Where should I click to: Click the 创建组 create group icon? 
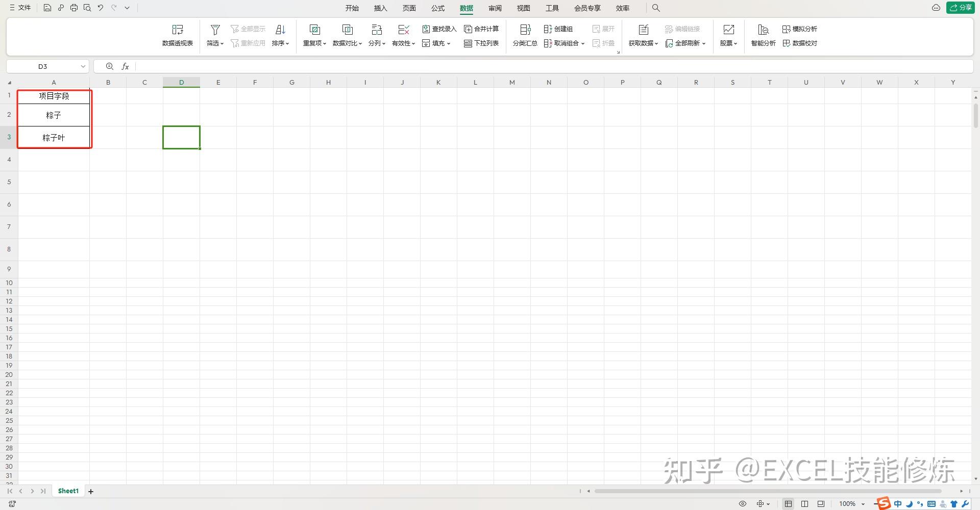[x=559, y=29]
